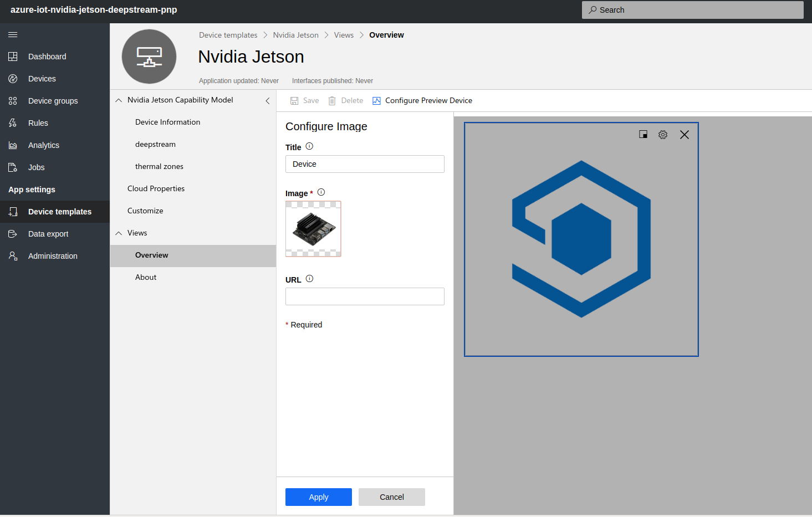Click the Jobs icon

pos(13,167)
